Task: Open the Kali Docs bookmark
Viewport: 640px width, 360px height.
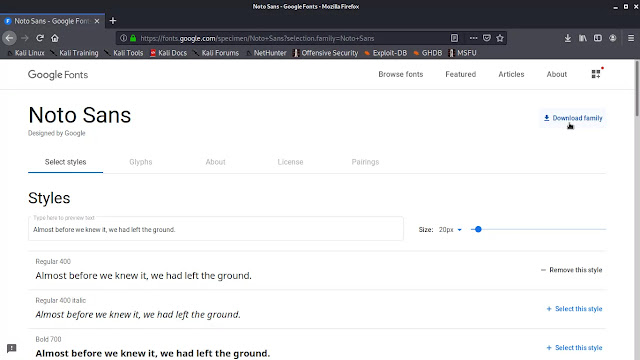Action: click(168, 53)
